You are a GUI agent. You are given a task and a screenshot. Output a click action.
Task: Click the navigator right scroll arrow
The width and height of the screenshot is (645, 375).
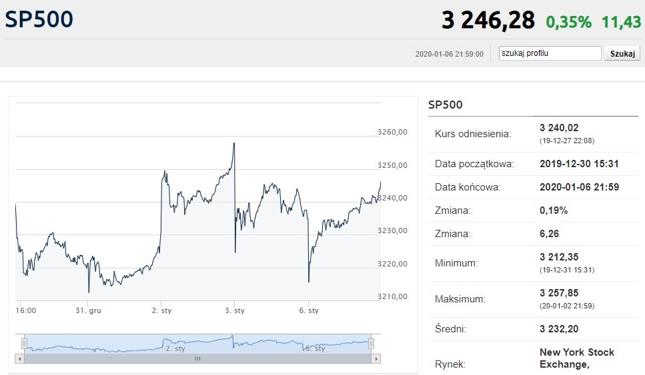tap(376, 359)
